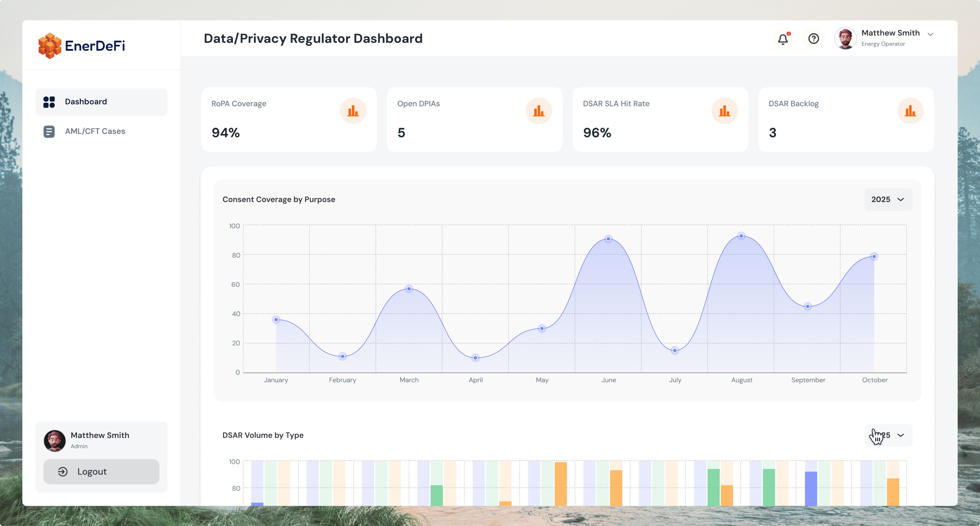980x526 pixels.
Task: Click the April data point on the chart
Action: (x=475, y=357)
